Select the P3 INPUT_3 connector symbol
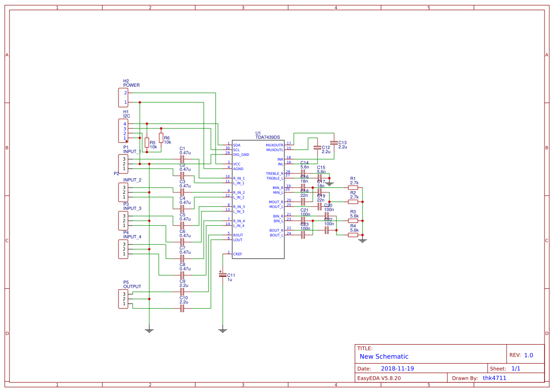The image size is (554, 392). [x=123, y=221]
